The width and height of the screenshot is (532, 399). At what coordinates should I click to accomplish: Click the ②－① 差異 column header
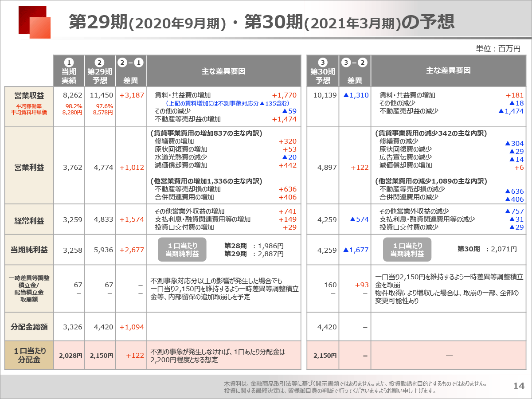click(131, 71)
